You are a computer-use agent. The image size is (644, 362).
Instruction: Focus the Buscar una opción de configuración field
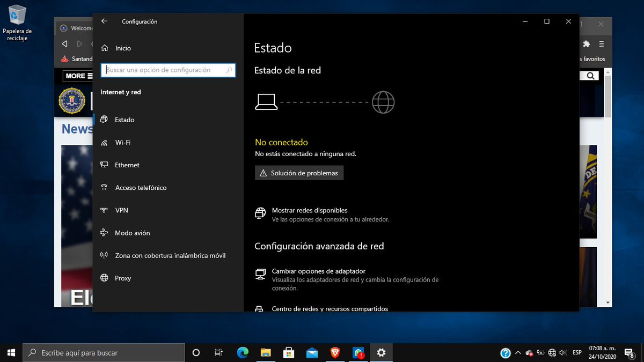coord(168,70)
